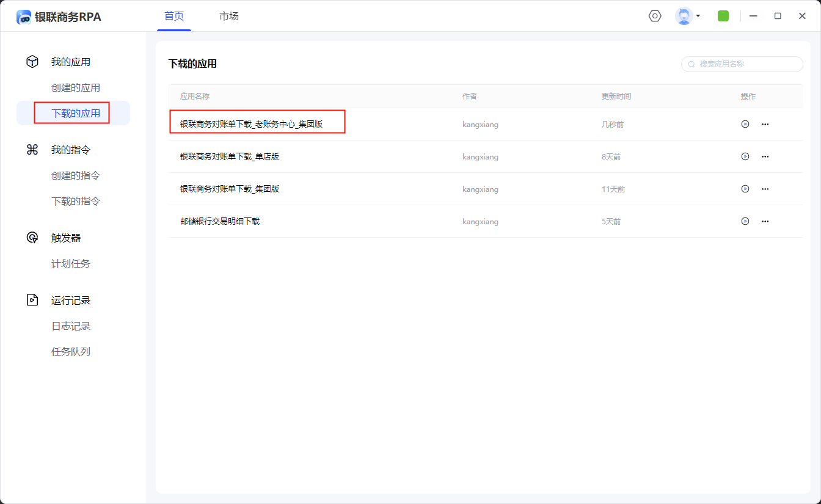Open more options for 银联商务对账单下载_单店版
Screen dimensions: 821x504
point(765,156)
